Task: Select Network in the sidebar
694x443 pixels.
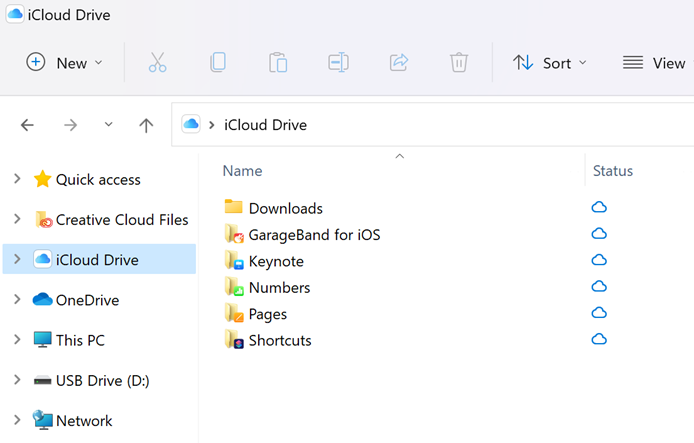Action: tap(84, 420)
